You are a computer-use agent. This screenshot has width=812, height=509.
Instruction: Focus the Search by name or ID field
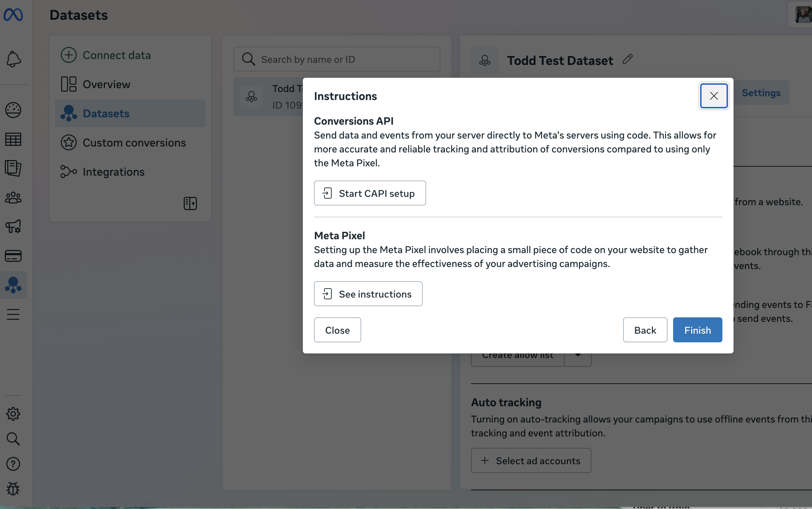(337, 59)
